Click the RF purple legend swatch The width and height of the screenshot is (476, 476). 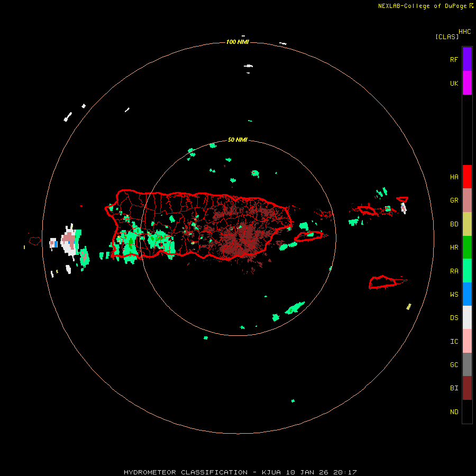467,59
